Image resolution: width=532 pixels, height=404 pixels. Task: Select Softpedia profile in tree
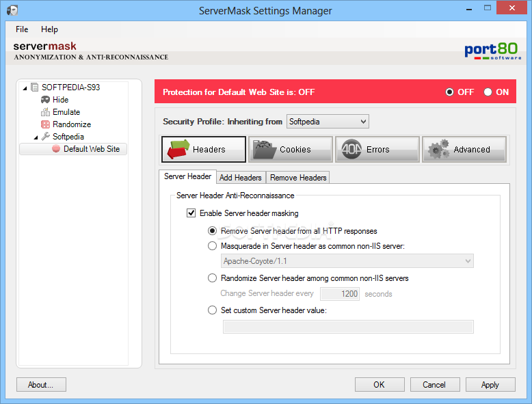(68, 137)
